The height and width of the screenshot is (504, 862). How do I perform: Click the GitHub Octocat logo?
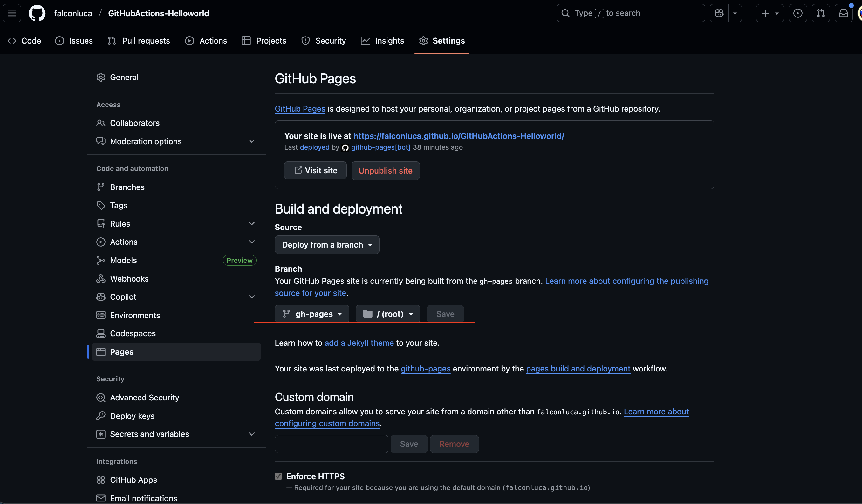(37, 13)
